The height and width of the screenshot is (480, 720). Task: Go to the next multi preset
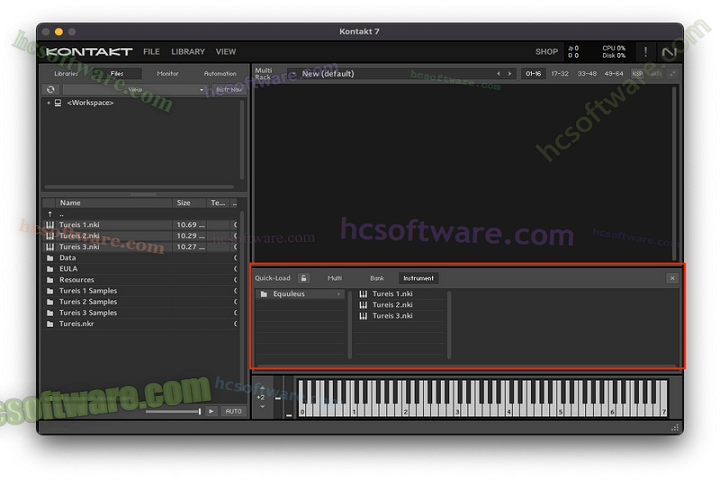510,73
